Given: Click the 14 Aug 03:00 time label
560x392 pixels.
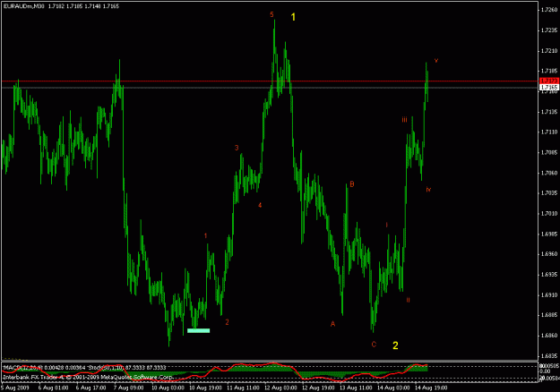Looking at the screenshot, I should tap(394, 388).
